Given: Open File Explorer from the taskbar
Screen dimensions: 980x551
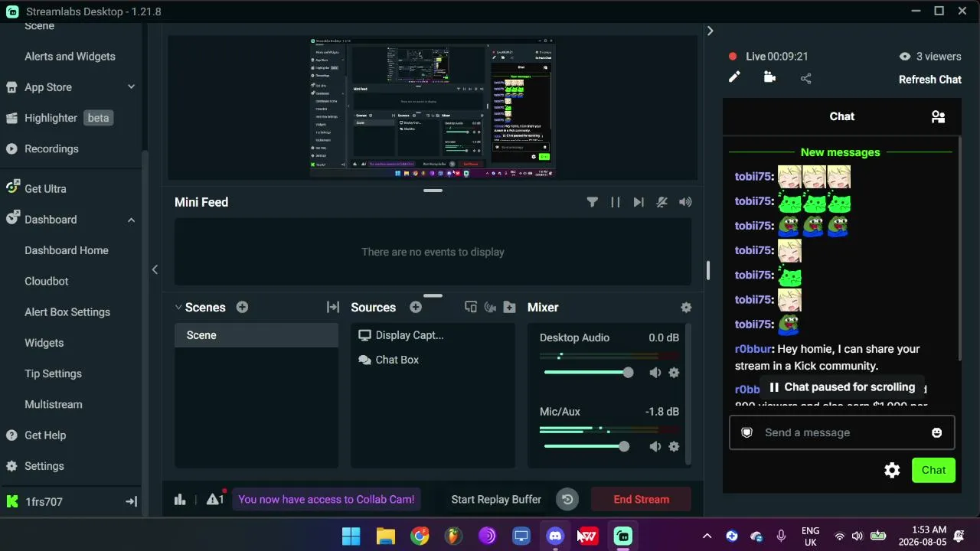Looking at the screenshot, I should [x=385, y=536].
